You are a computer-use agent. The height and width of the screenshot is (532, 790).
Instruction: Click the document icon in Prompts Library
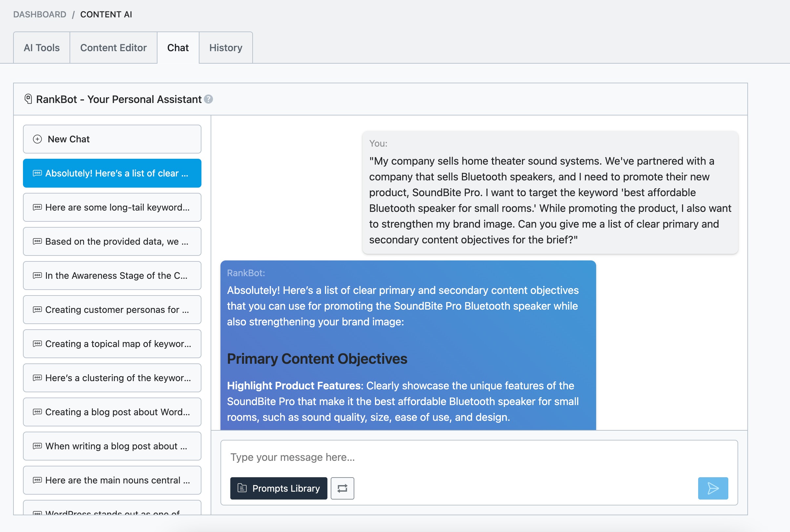pyautogui.click(x=242, y=488)
